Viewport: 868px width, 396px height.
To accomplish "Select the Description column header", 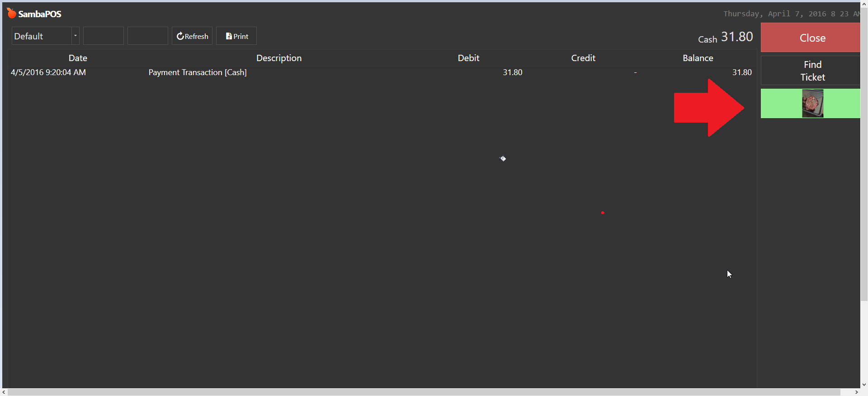I will (x=278, y=58).
